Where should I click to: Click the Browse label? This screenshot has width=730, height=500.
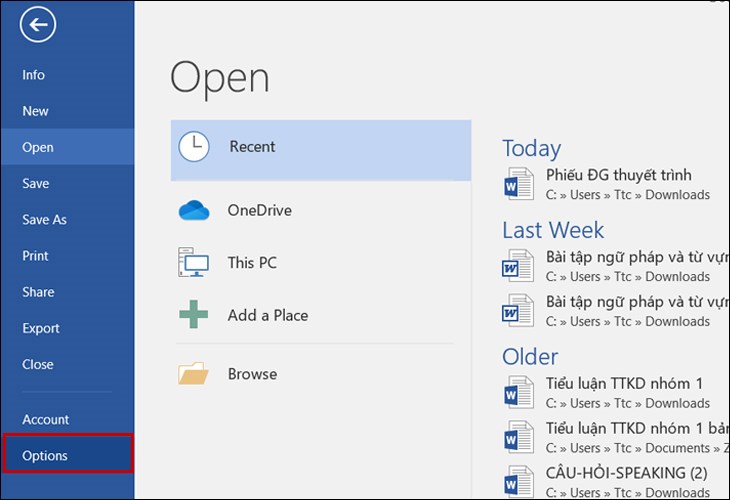(252, 374)
